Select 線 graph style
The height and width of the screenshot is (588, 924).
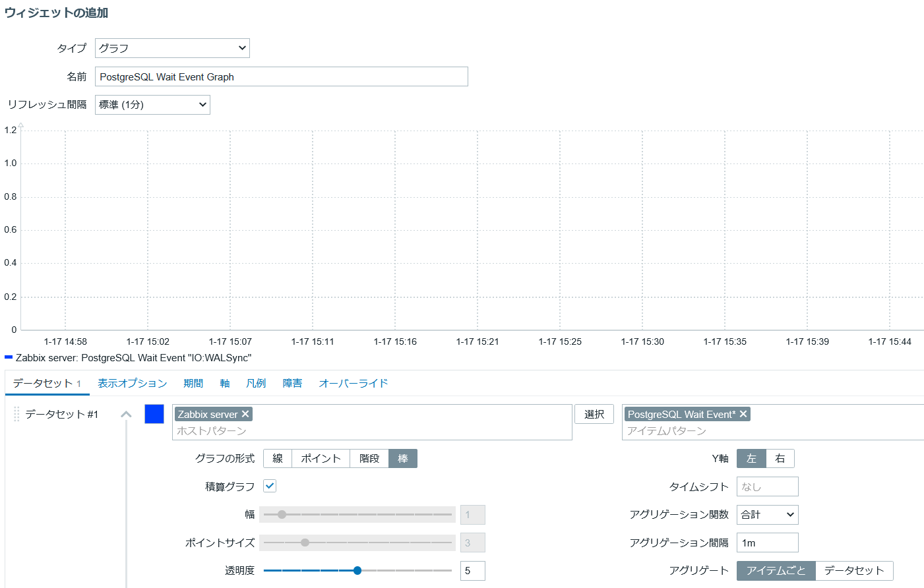pos(278,459)
